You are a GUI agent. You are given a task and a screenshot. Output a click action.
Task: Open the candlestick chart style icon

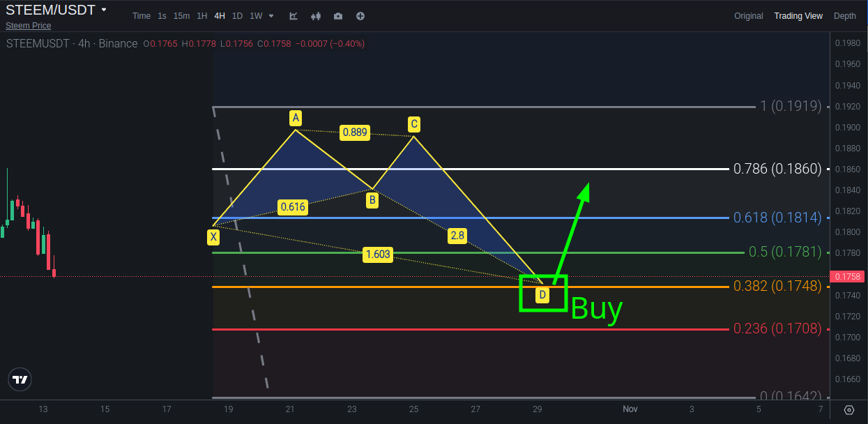tap(316, 16)
